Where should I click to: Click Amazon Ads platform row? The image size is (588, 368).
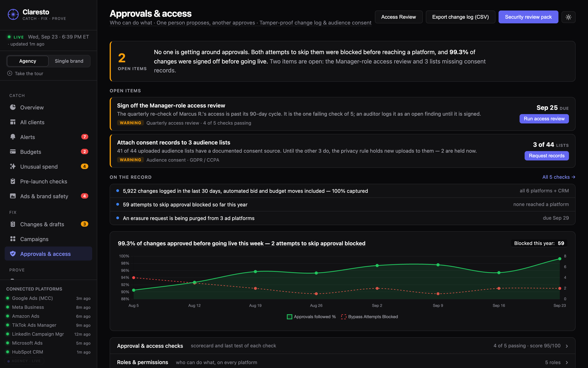48,316
